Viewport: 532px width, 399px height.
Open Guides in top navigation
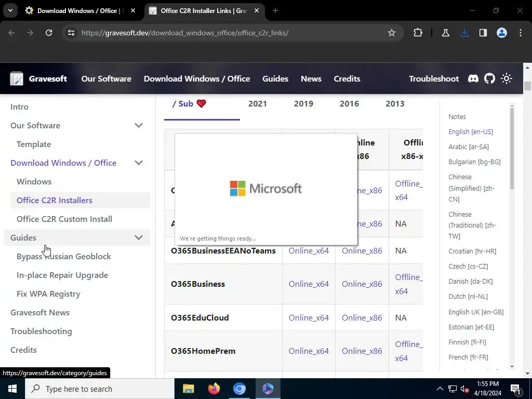tap(275, 79)
